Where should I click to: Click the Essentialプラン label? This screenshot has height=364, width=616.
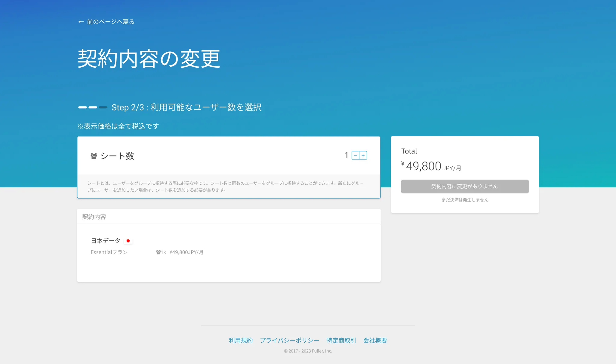(x=109, y=252)
